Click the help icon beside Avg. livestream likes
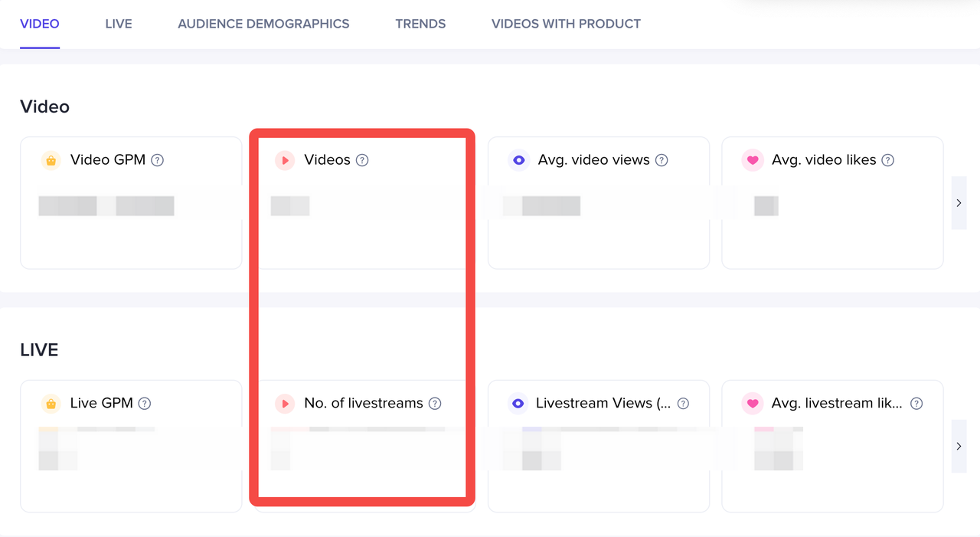980x537 pixels. 916,404
